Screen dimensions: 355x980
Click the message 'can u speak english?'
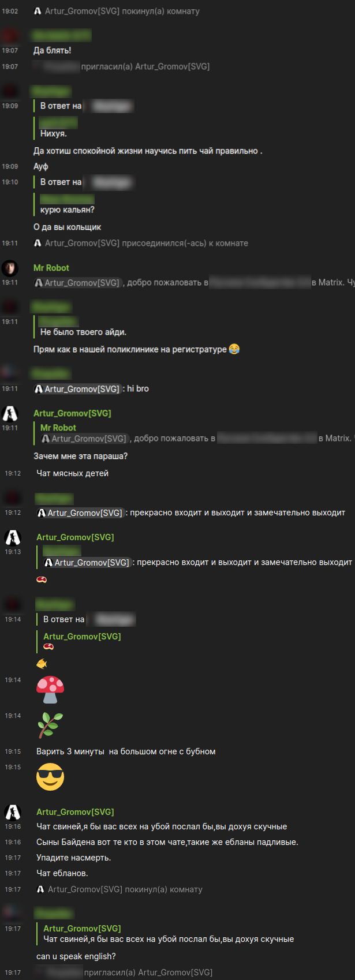76,956
